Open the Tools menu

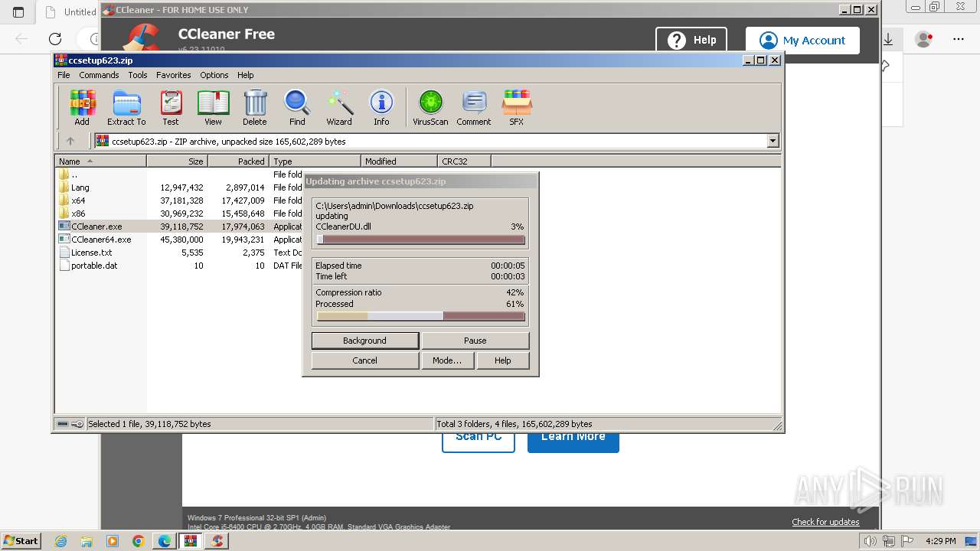(138, 75)
